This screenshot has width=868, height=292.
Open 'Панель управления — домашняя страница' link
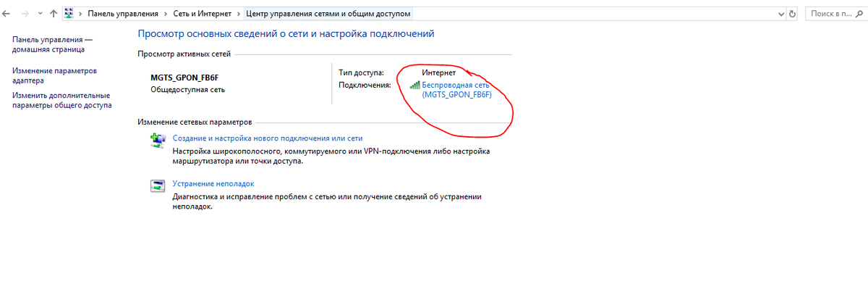point(53,44)
